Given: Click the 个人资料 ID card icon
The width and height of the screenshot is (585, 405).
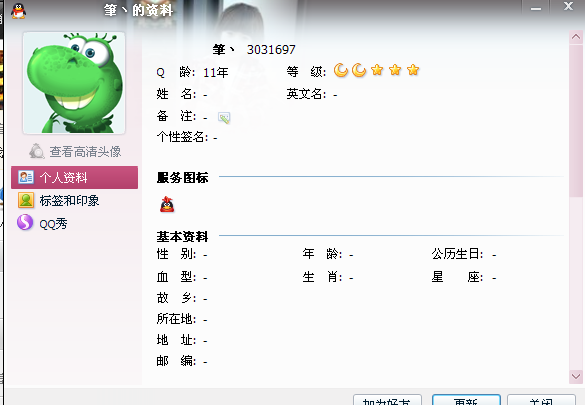Looking at the screenshot, I should (26, 177).
